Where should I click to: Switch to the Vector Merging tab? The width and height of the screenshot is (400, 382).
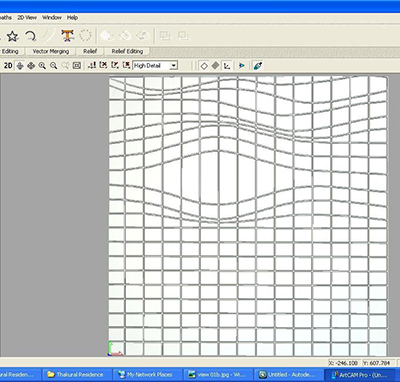(x=51, y=51)
